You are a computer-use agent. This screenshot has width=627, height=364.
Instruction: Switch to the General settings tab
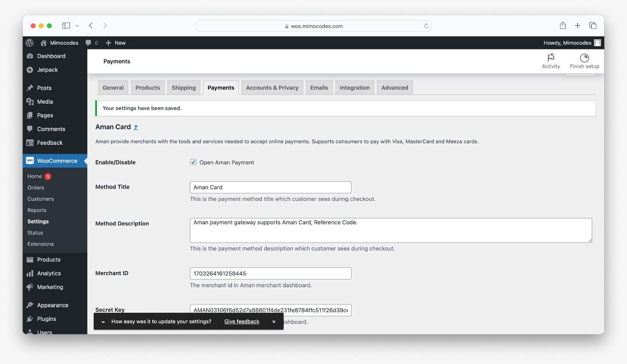click(113, 88)
